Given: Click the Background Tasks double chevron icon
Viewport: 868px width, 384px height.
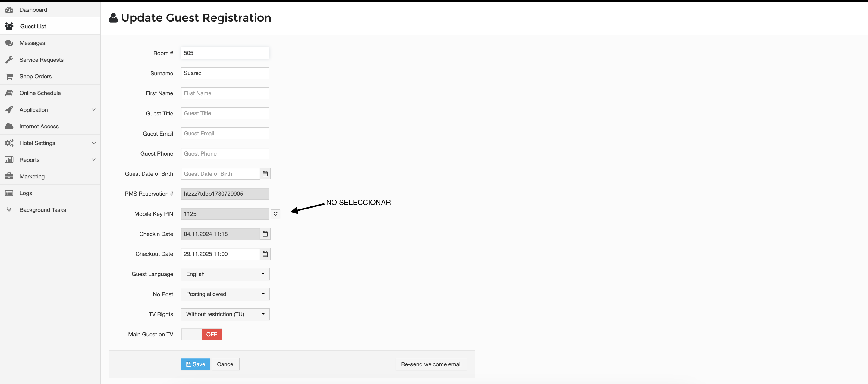Looking at the screenshot, I should (9, 209).
